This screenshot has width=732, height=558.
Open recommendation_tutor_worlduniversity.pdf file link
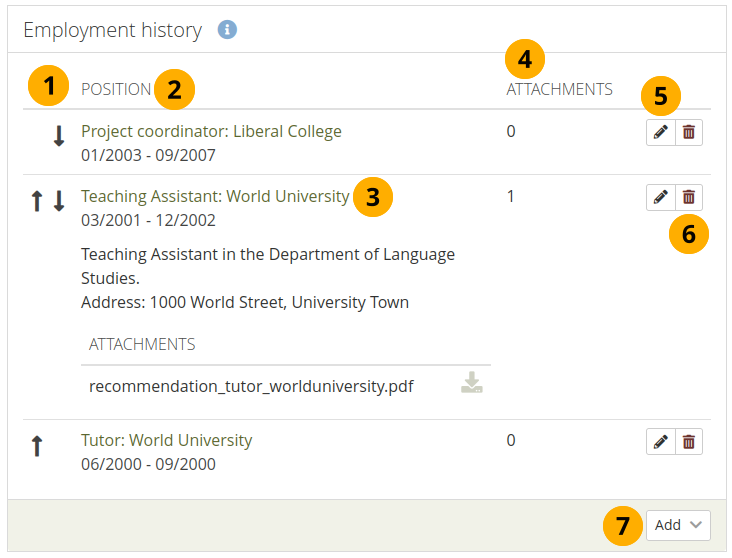(251, 386)
